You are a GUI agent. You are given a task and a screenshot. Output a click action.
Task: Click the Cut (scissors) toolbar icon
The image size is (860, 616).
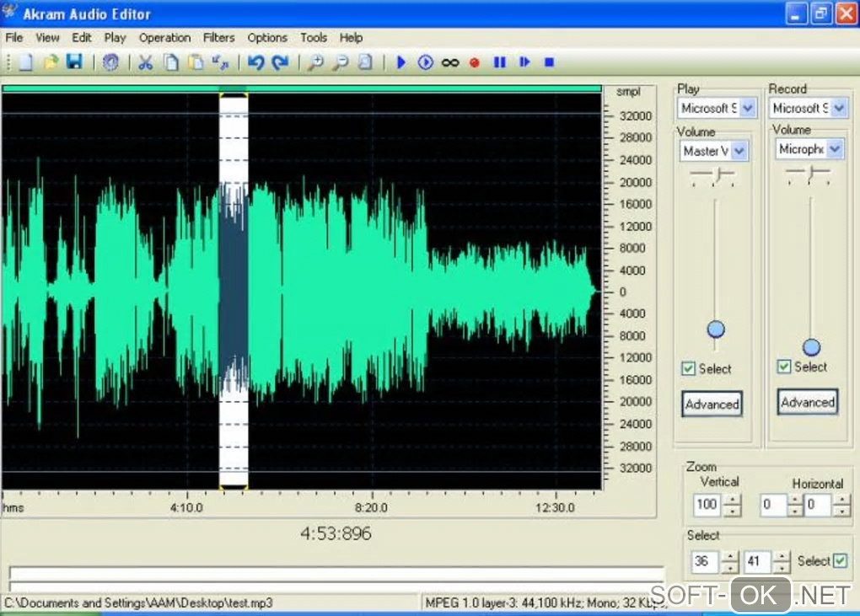click(145, 62)
